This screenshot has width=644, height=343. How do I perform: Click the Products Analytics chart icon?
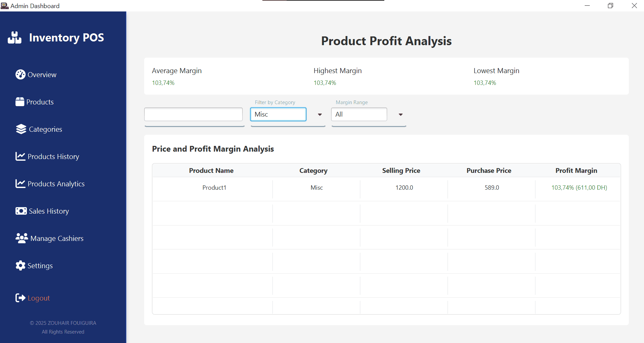coord(20,184)
